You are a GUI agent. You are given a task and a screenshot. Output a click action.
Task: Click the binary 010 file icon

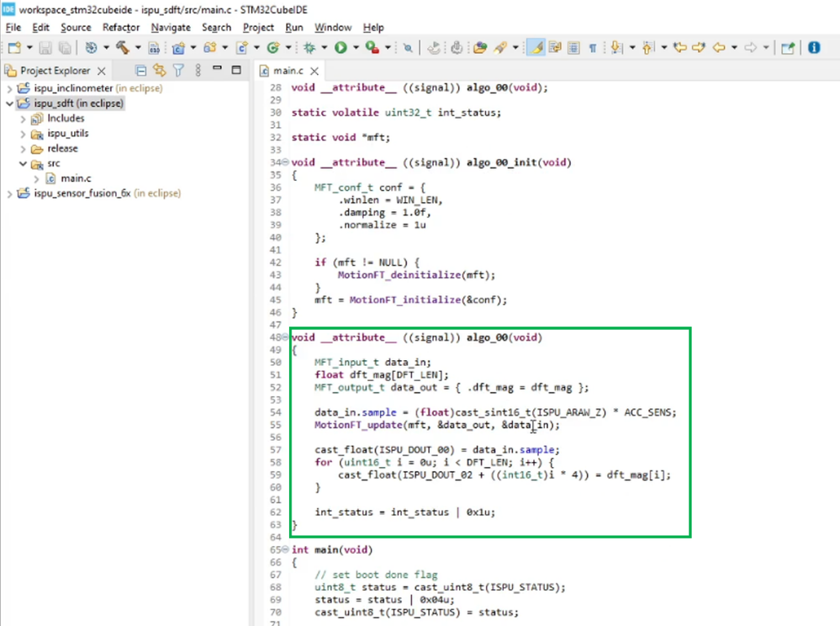pyautogui.click(x=154, y=48)
